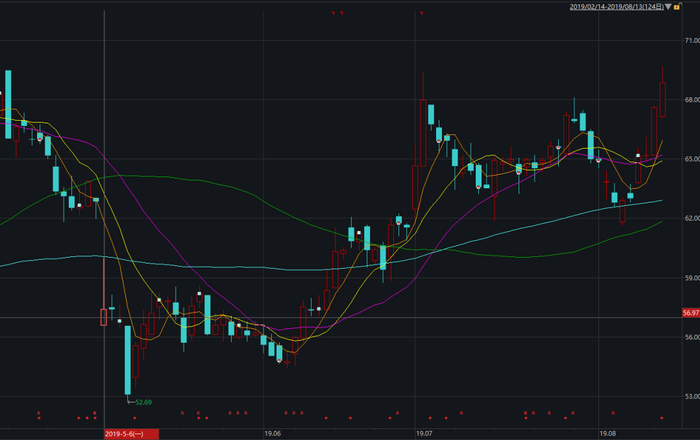Click the 19.06 date axis label
Screen dimensions: 700x440
272,433
